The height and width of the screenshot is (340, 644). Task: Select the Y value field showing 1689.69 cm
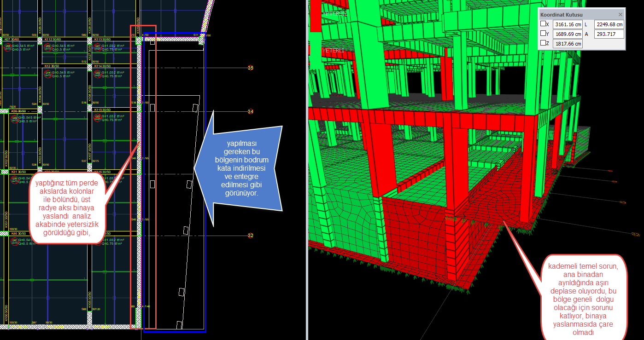point(568,34)
